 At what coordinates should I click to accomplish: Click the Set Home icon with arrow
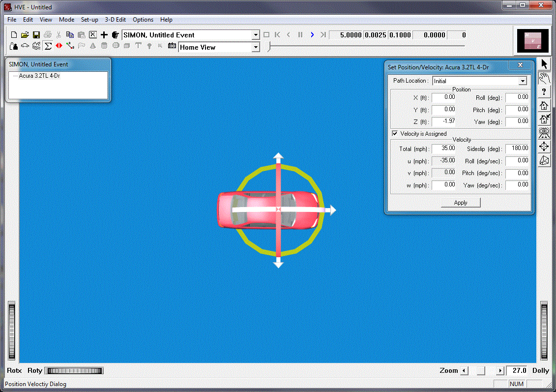click(544, 119)
